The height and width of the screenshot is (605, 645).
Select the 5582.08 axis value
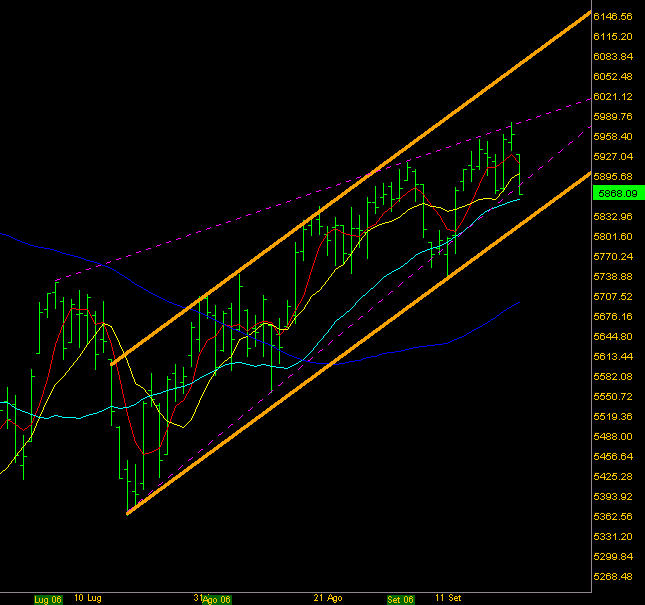[x=613, y=376]
